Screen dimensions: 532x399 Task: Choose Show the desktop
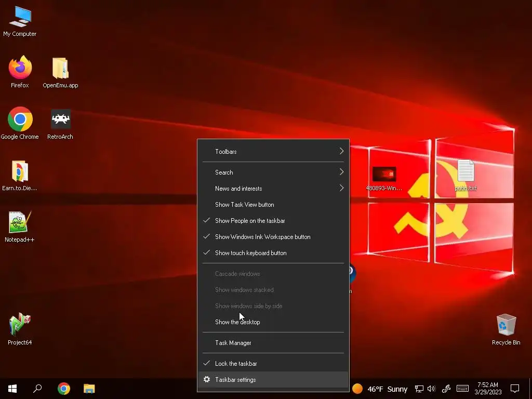tap(273, 322)
